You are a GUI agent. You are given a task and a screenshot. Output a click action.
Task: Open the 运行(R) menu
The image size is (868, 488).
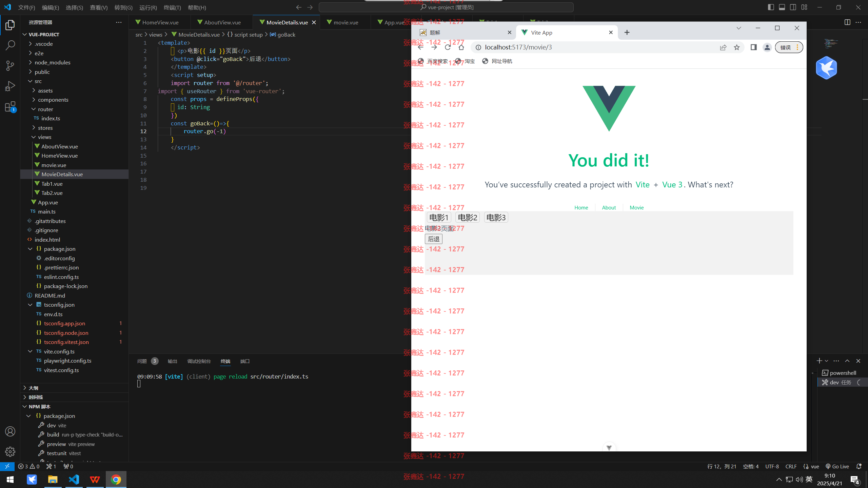click(x=148, y=7)
